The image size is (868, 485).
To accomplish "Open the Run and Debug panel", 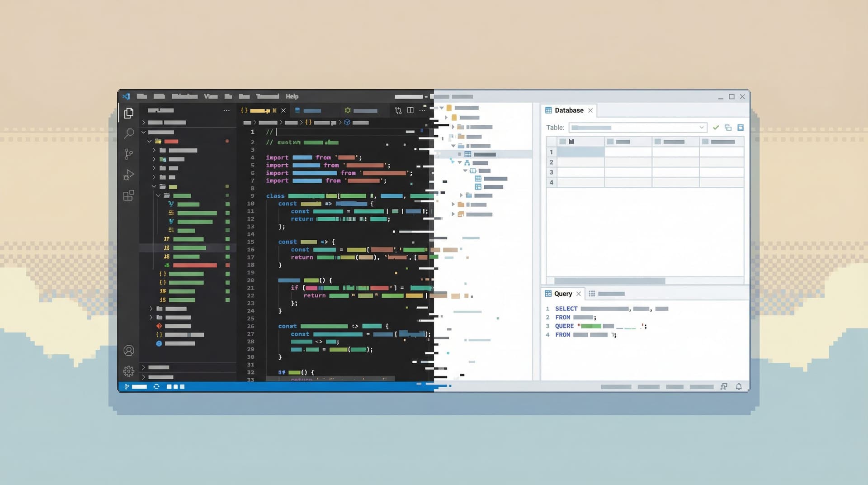I will (x=129, y=175).
